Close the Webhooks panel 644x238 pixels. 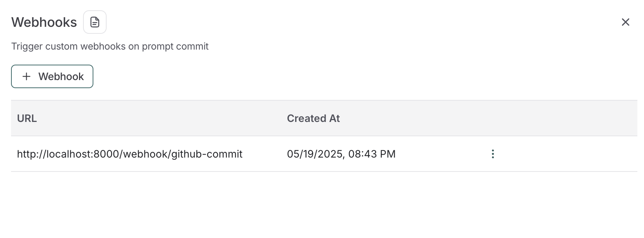[625, 22]
